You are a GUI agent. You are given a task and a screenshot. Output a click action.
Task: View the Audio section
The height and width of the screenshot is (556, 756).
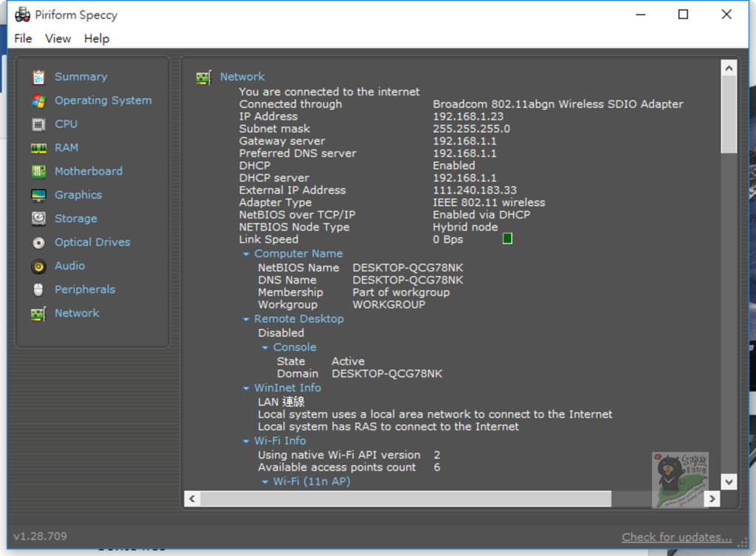70,266
